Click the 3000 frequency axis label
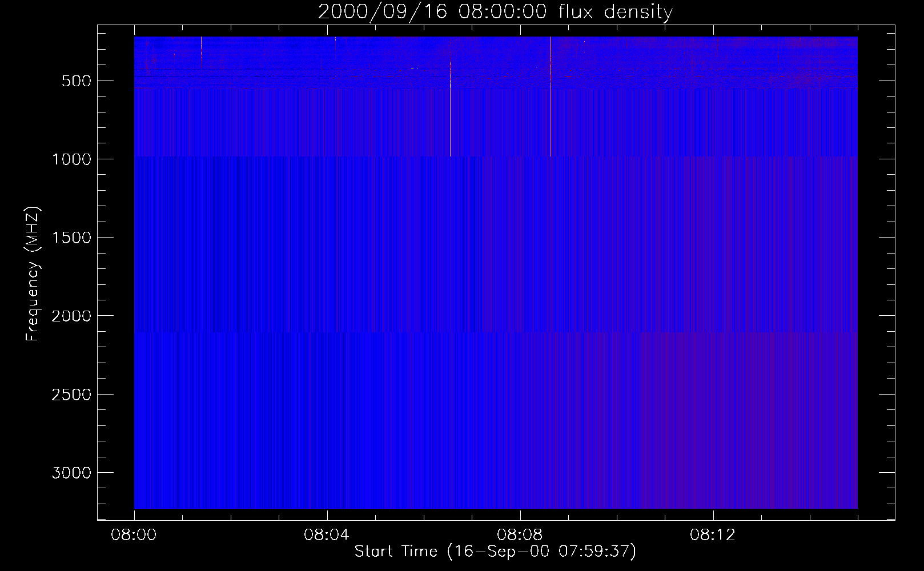The image size is (924, 571). point(71,473)
